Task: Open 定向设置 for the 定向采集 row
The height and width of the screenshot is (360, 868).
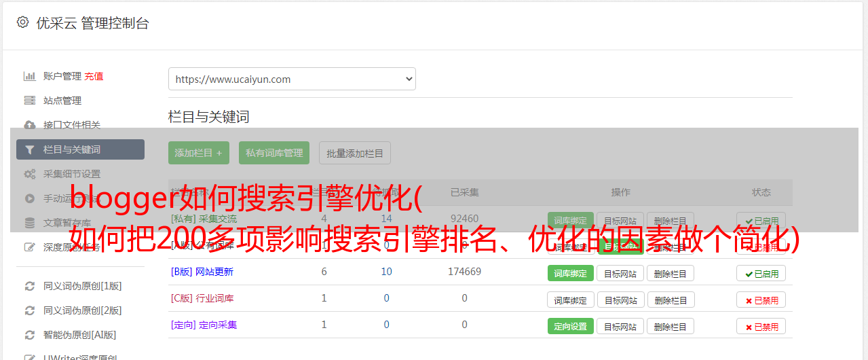Action: coord(570,326)
